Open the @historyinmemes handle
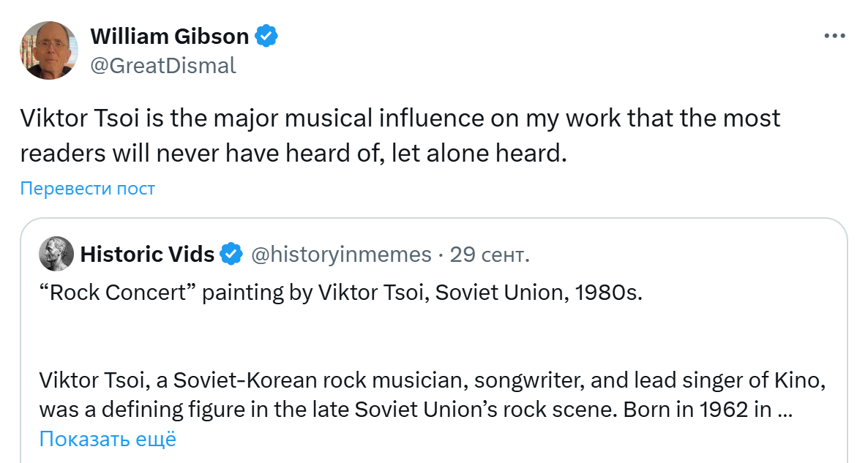 pyautogui.click(x=341, y=254)
